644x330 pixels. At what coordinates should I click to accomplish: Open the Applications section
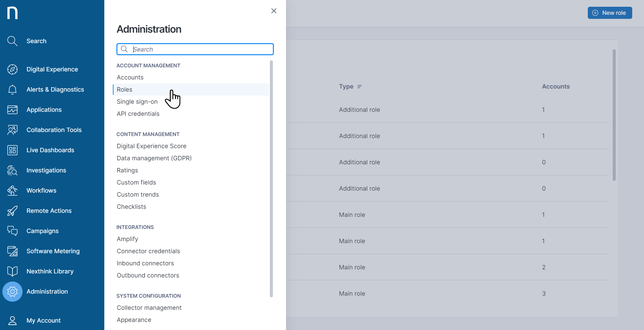click(44, 109)
